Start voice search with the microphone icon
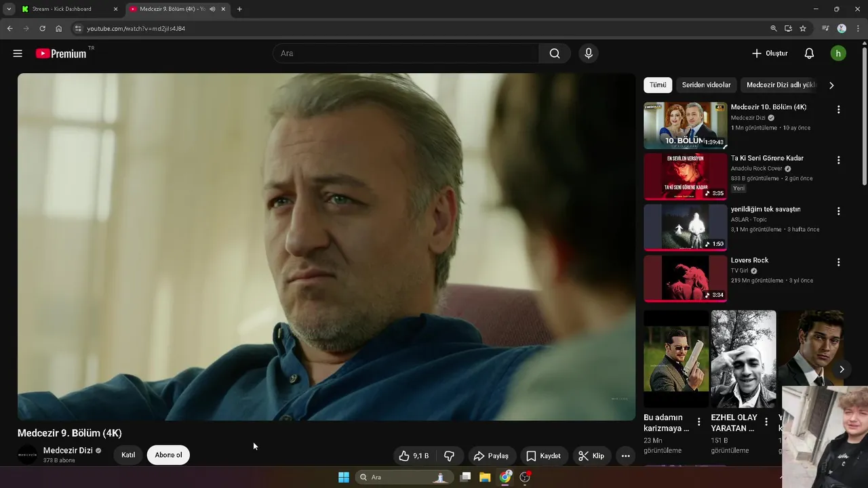The image size is (868, 488). pyautogui.click(x=589, y=54)
